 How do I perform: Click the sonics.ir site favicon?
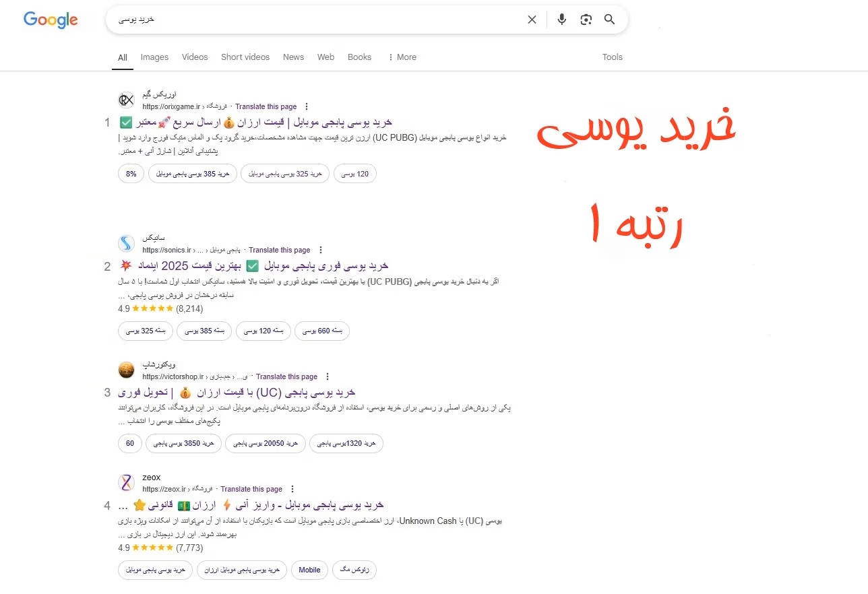tap(126, 243)
